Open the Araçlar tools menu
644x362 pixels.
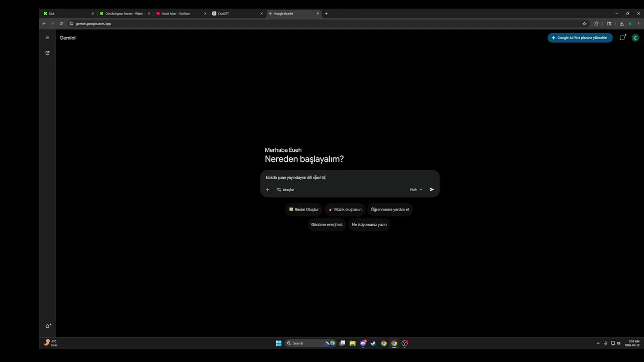pyautogui.click(x=285, y=190)
